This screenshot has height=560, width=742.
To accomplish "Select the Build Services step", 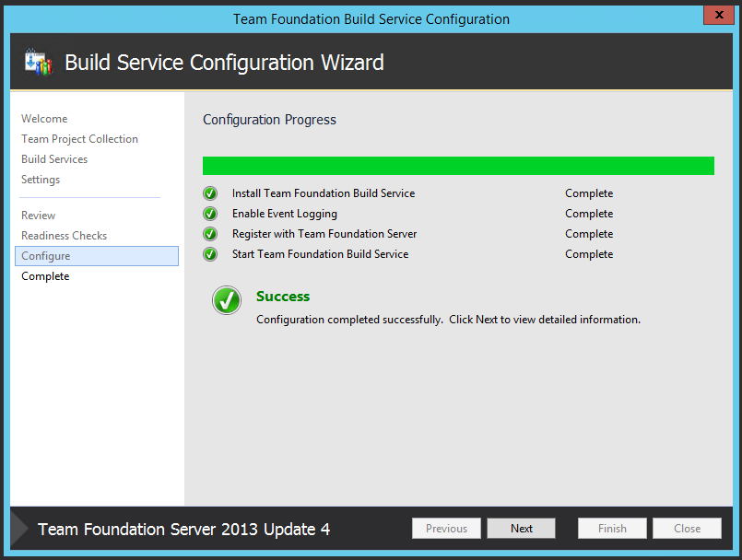I will pyautogui.click(x=54, y=159).
